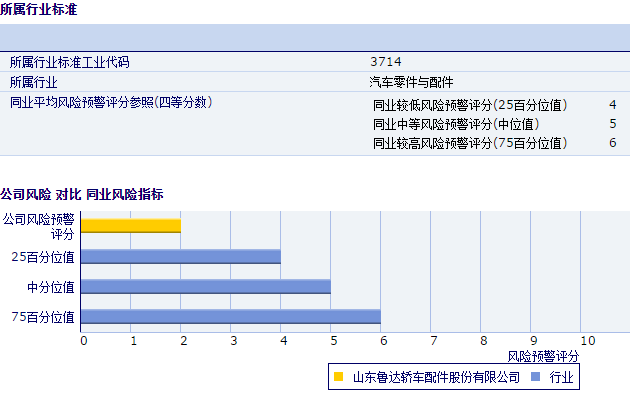This screenshot has height=395, width=630.
Task: Click industry code value 3714
Action: pyautogui.click(x=386, y=62)
